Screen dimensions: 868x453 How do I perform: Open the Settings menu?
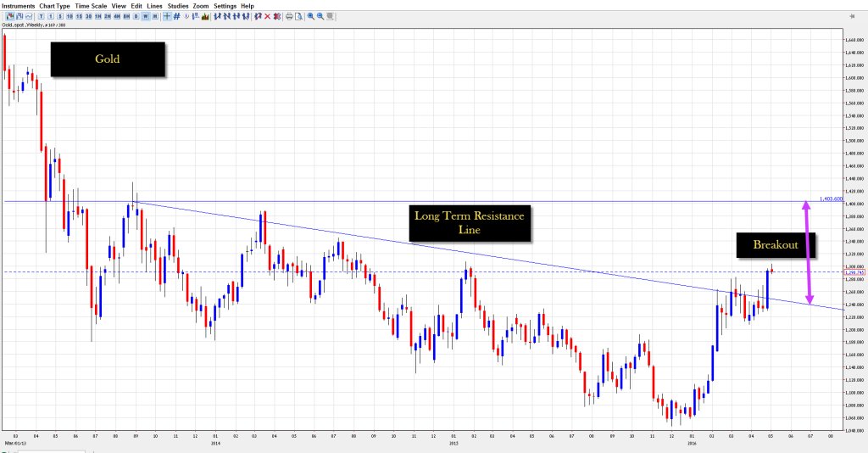(225, 6)
